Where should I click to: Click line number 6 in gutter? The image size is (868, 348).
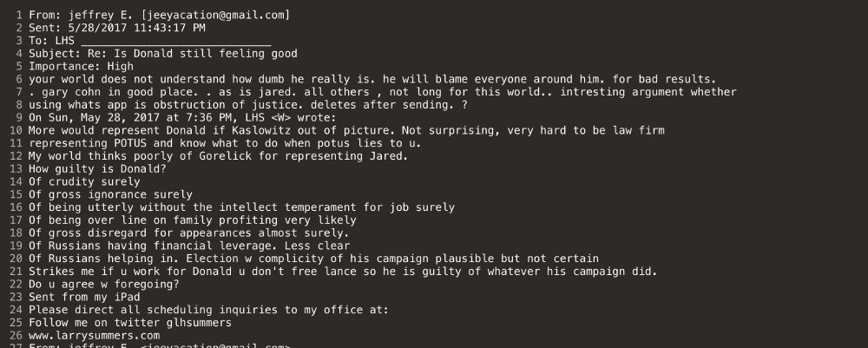pyautogui.click(x=19, y=79)
